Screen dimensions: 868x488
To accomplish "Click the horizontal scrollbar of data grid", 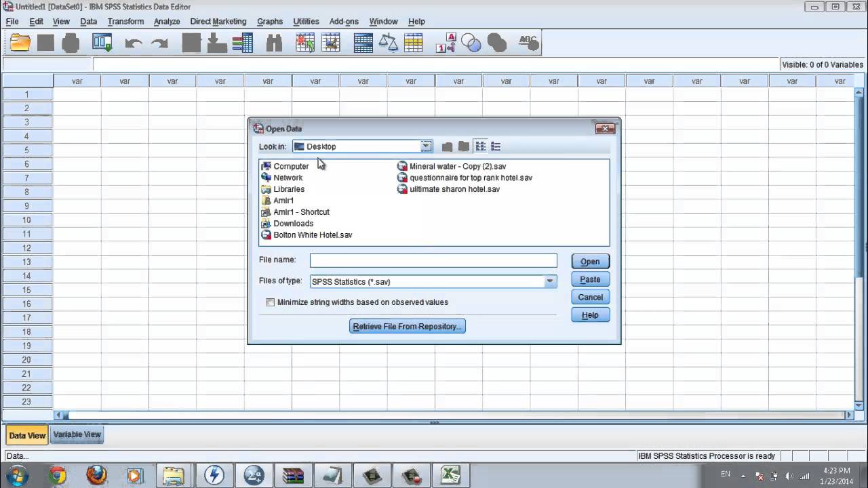I will pos(454,415).
